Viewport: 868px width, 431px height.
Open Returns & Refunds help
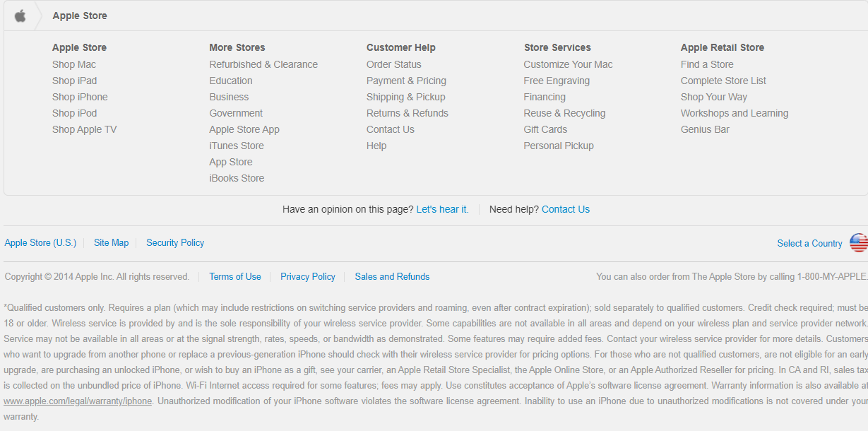pos(408,113)
